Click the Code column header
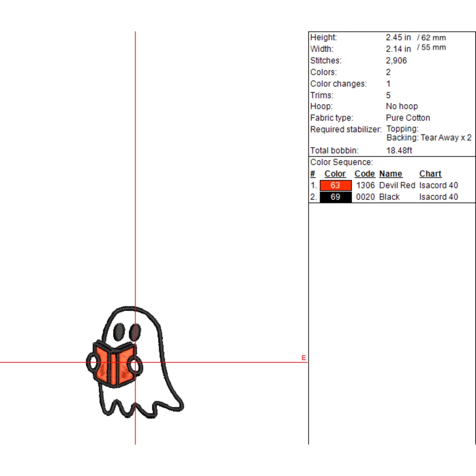 [364, 174]
